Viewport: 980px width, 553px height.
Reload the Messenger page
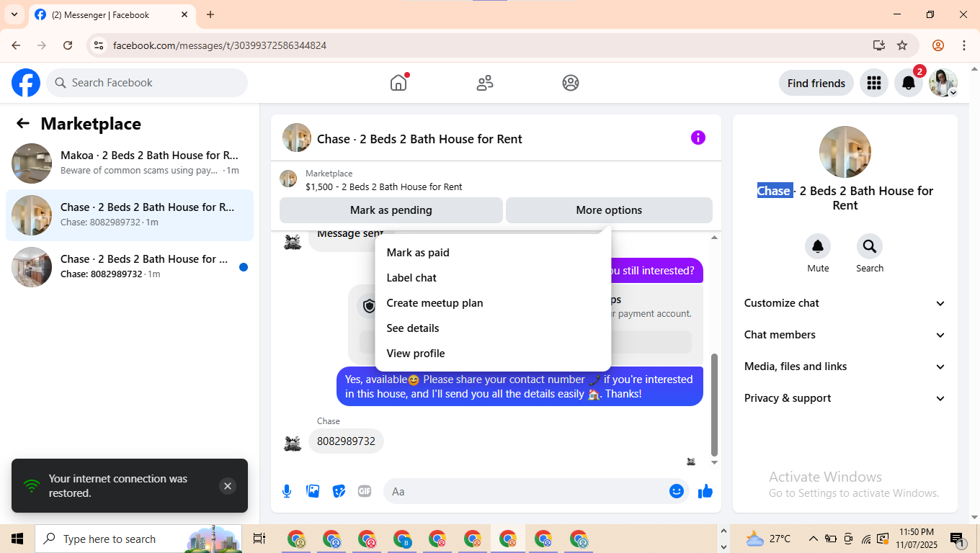pos(68,45)
